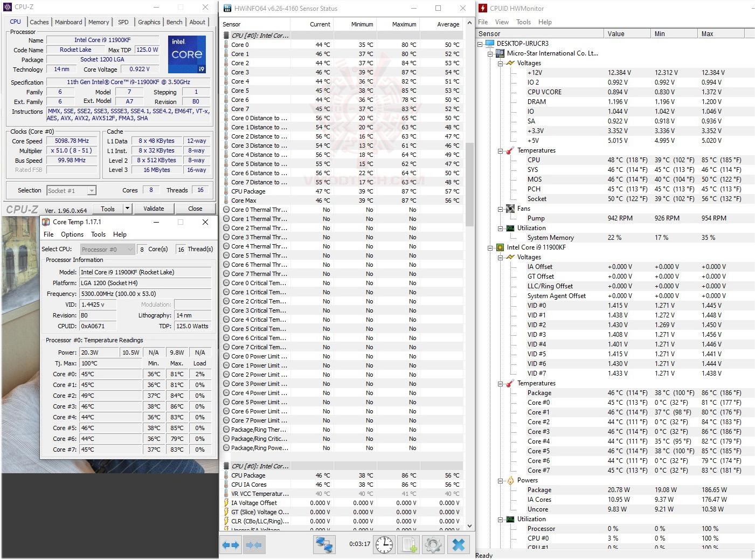Image resolution: width=755 pixels, height=560 pixels.
Task: Click the Tools button in CPU-Z
Action: tap(108, 209)
